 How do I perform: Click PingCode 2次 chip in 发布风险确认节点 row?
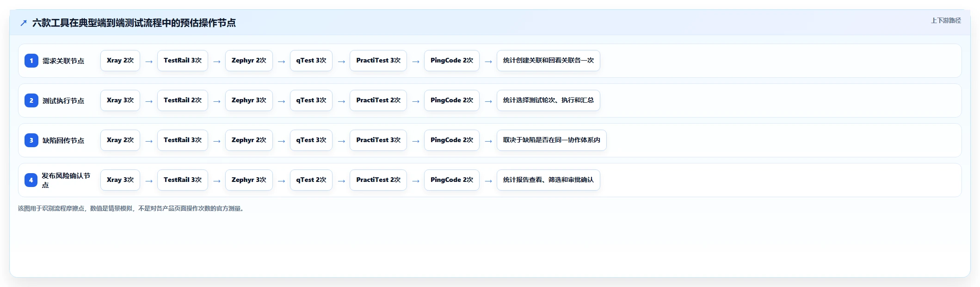pos(452,180)
